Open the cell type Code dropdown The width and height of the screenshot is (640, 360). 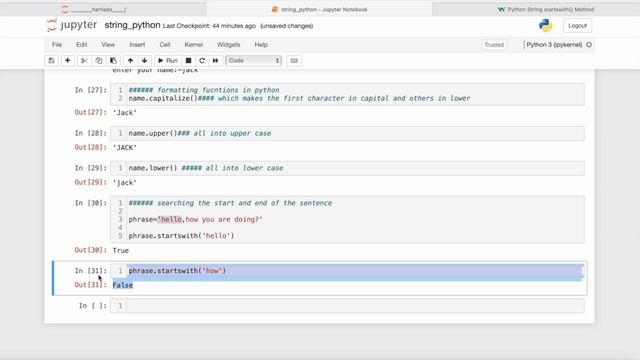[x=253, y=60]
